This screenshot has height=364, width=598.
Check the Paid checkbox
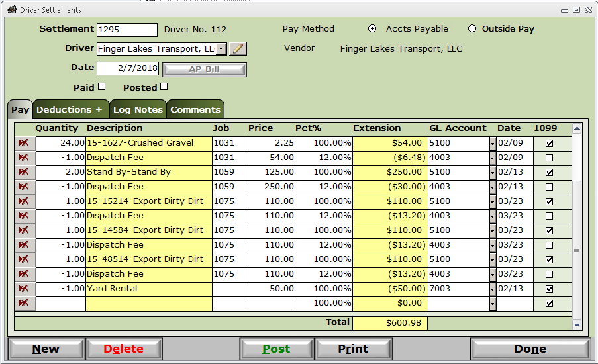pyautogui.click(x=101, y=87)
